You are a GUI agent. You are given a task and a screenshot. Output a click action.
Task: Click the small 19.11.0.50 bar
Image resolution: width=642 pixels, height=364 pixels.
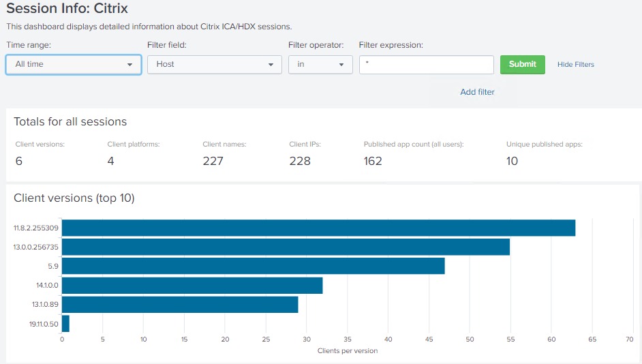click(x=65, y=324)
